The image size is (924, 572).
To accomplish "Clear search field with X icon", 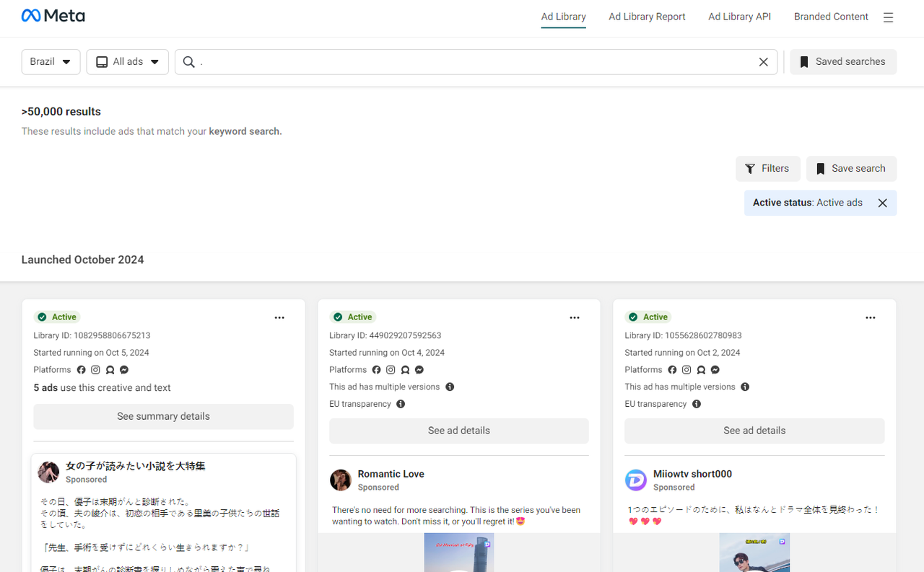I will [763, 62].
